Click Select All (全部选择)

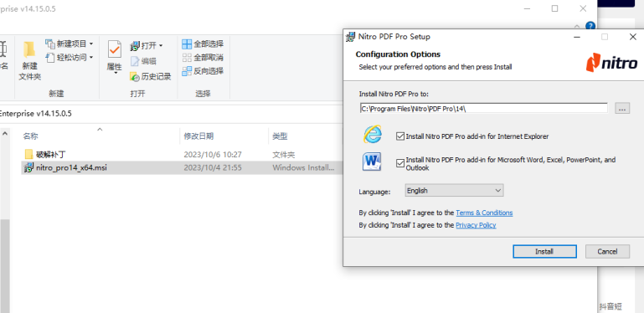[x=203, y=44]
